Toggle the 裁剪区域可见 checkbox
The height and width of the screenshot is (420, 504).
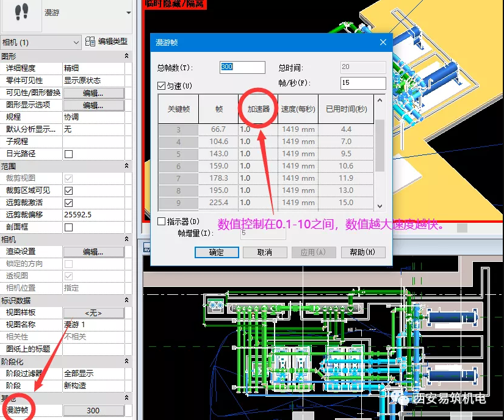point(68,190)
